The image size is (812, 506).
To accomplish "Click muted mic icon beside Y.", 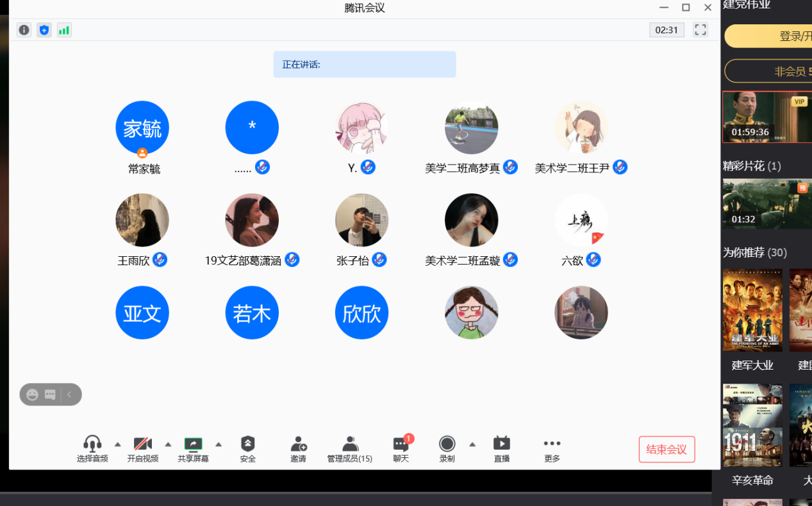I will [368, 167].
